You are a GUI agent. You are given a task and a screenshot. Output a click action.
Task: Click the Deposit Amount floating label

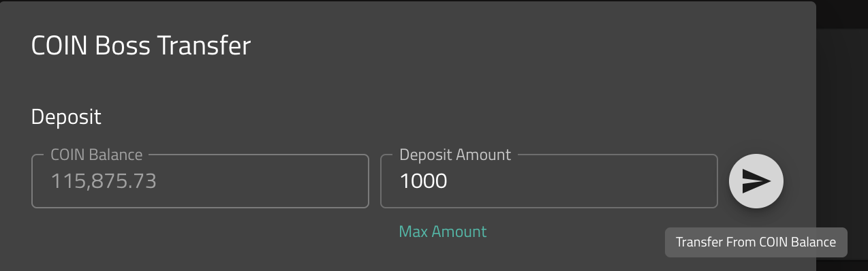pyautogui.click(x=455, y=155)
